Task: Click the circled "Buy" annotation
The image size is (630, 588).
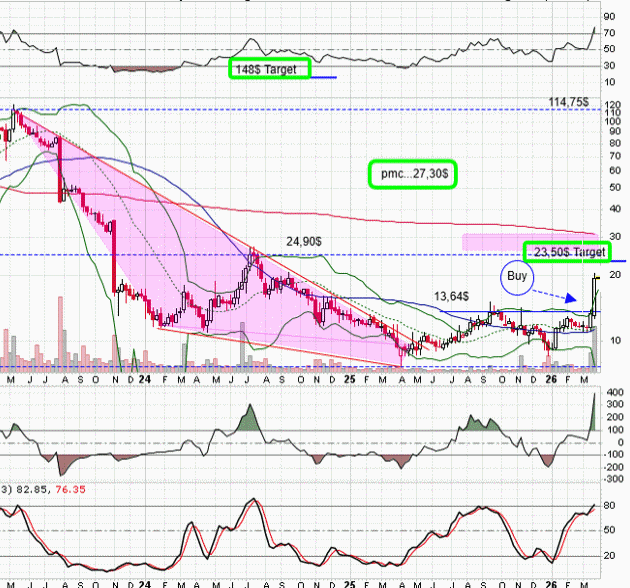Action: (518, 276)
